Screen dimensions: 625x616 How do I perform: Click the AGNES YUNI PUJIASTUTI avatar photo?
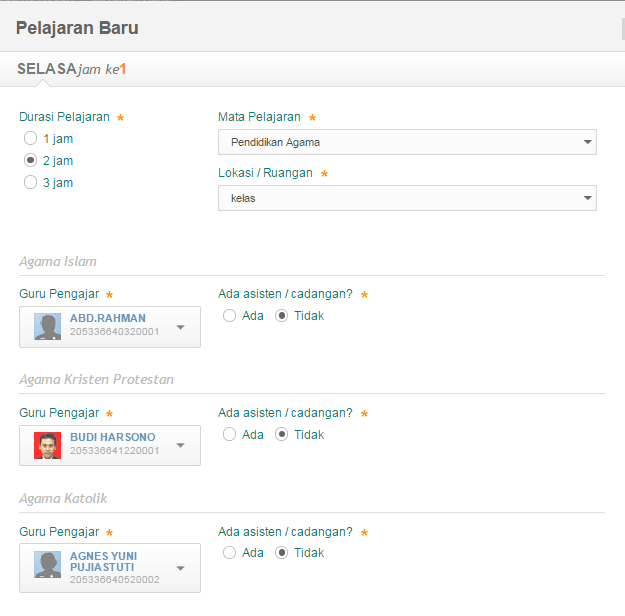click(47, 565)
